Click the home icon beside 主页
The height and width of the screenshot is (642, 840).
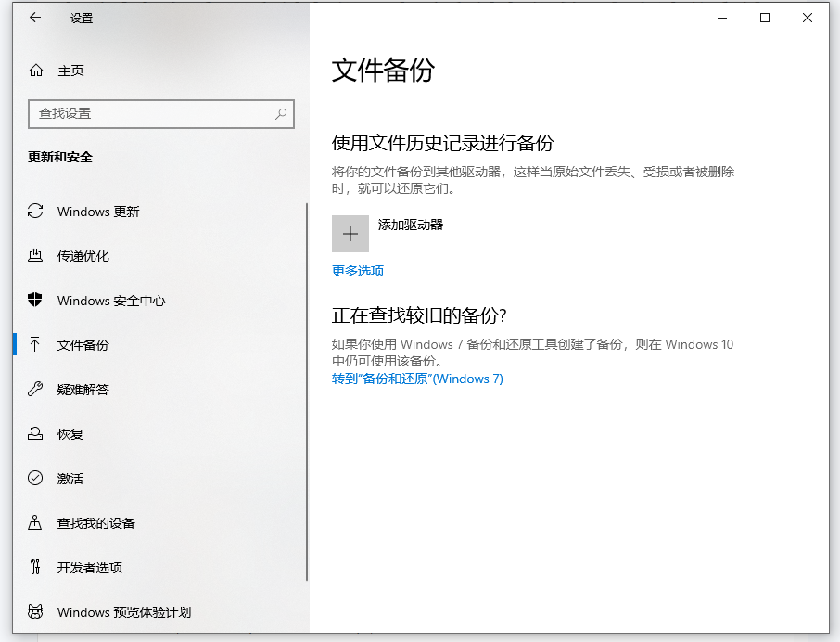(36, 71)
